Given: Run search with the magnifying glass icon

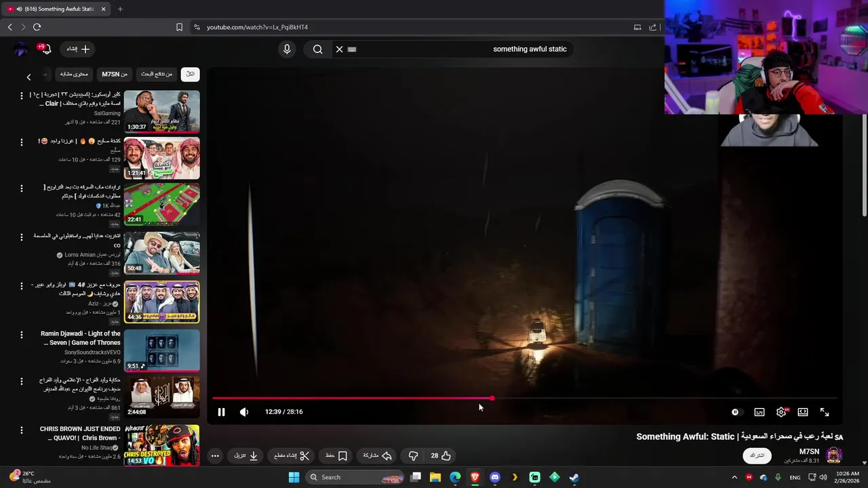Looking at the screenshot, I should (317, 49).
